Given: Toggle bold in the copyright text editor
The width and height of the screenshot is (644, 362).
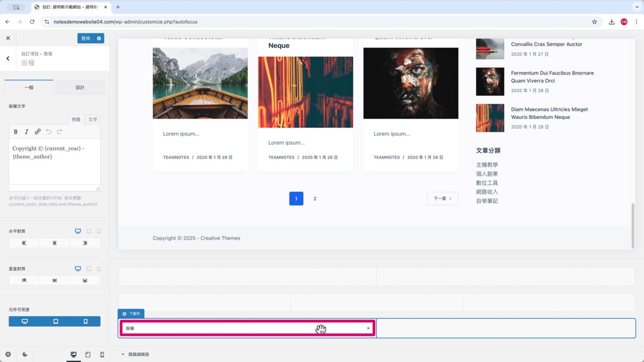Looking at the screenshot, I should coord(16,132).
